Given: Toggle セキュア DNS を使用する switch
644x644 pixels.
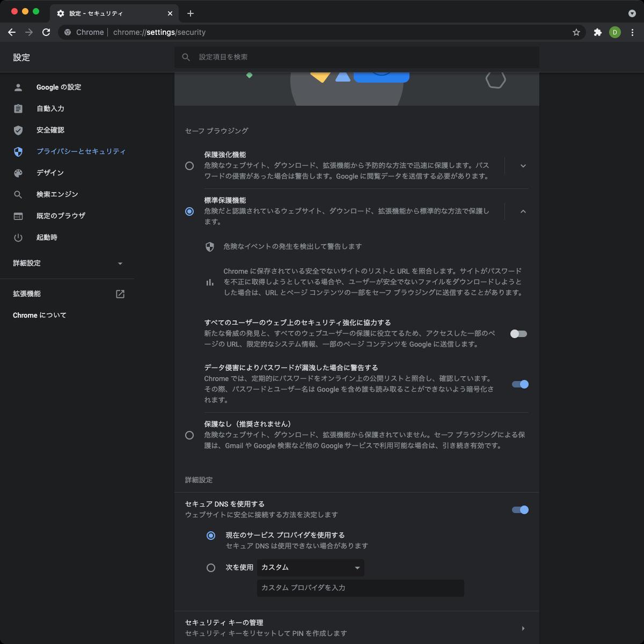Looking at the screenshot, I should tap(520, 510).
